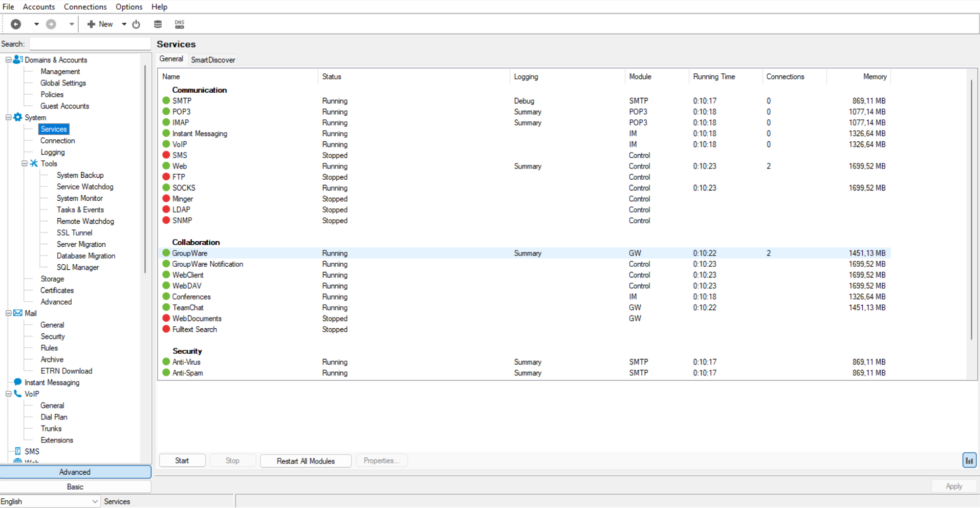Click the statistics chart icon at bottom right
This screenshot has width=980, height=508.
click(x=969, y=460)
